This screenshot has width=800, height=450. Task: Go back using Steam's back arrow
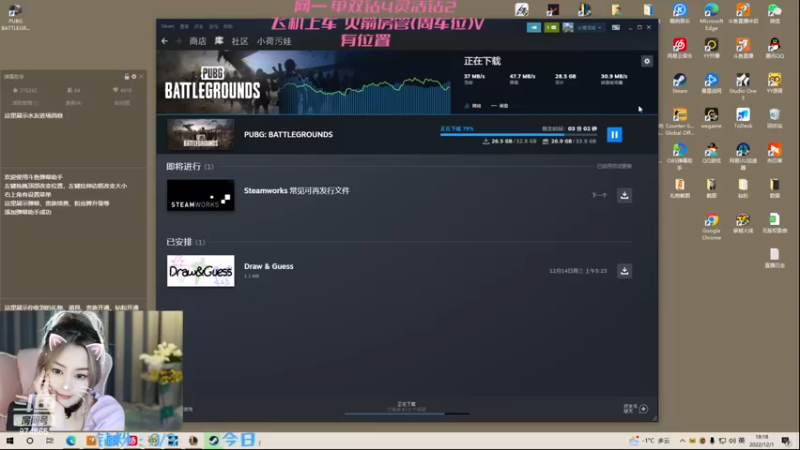coord(164,41)
